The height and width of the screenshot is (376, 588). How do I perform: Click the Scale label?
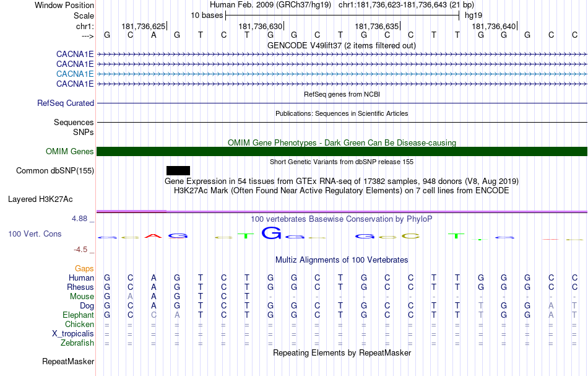(84, 15)
